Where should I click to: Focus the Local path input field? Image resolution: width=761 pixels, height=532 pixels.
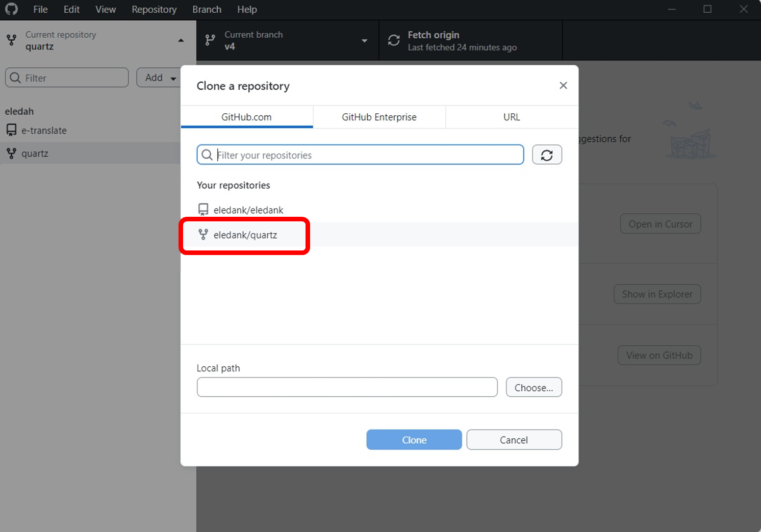coord(347,387)
